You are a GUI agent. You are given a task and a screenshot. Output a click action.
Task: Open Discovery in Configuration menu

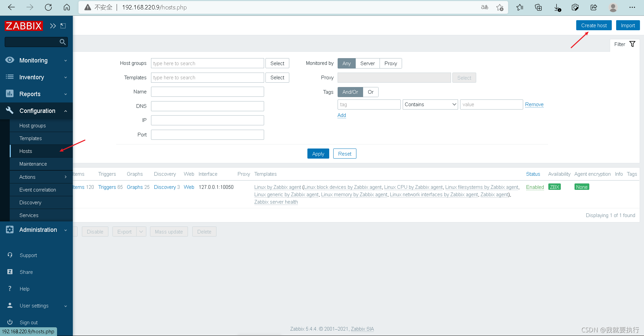(x=30, y=203)
